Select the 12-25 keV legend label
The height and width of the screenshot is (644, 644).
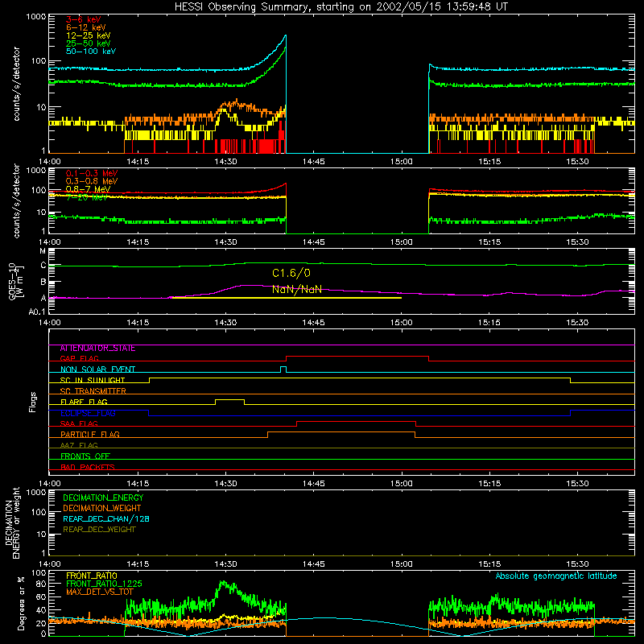[x=89, y=35]
